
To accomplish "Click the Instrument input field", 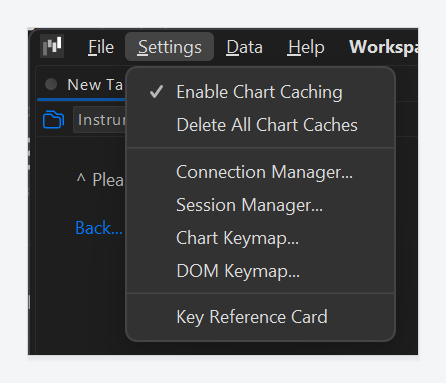I will pyautogui.click(x=99, y=120).
